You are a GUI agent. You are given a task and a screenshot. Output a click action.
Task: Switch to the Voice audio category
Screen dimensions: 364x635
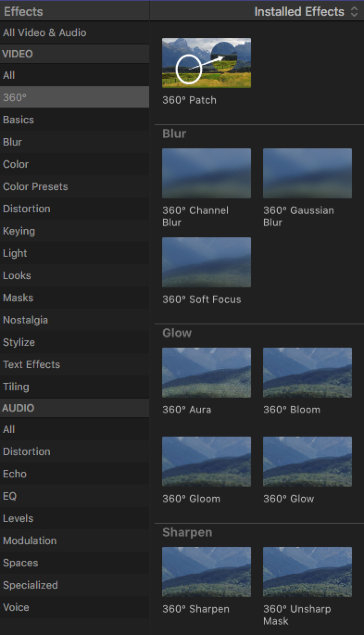click(16, 607)
